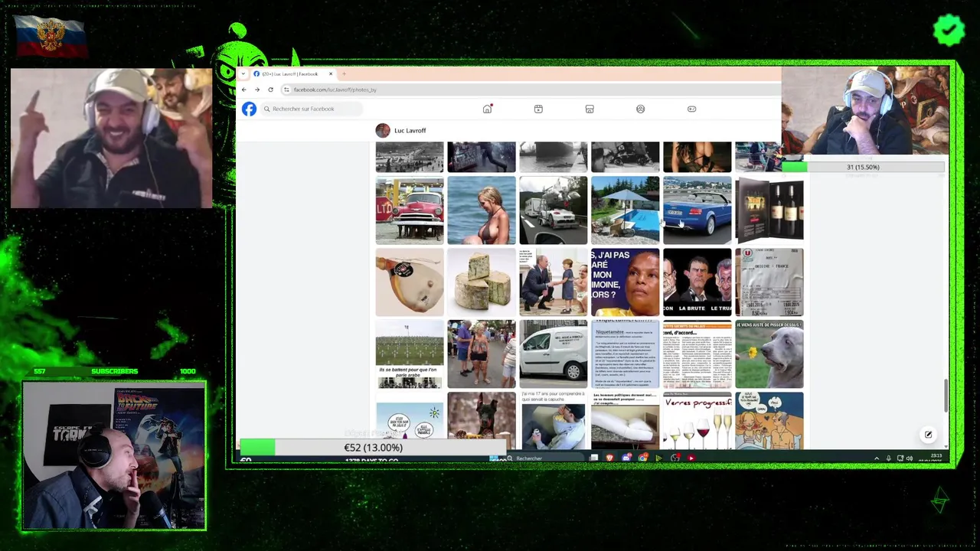Open the Niquetamère text article photo

(625, 354)
